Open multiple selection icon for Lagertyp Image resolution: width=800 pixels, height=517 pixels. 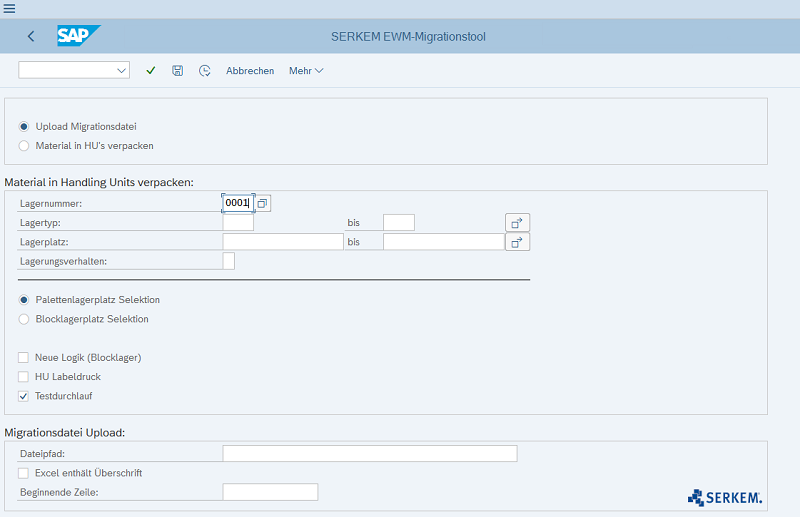(x=517, y=223)
